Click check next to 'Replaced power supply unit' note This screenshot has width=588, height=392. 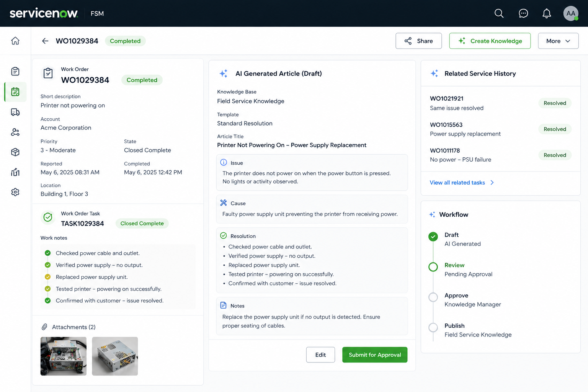pos(48,277)
